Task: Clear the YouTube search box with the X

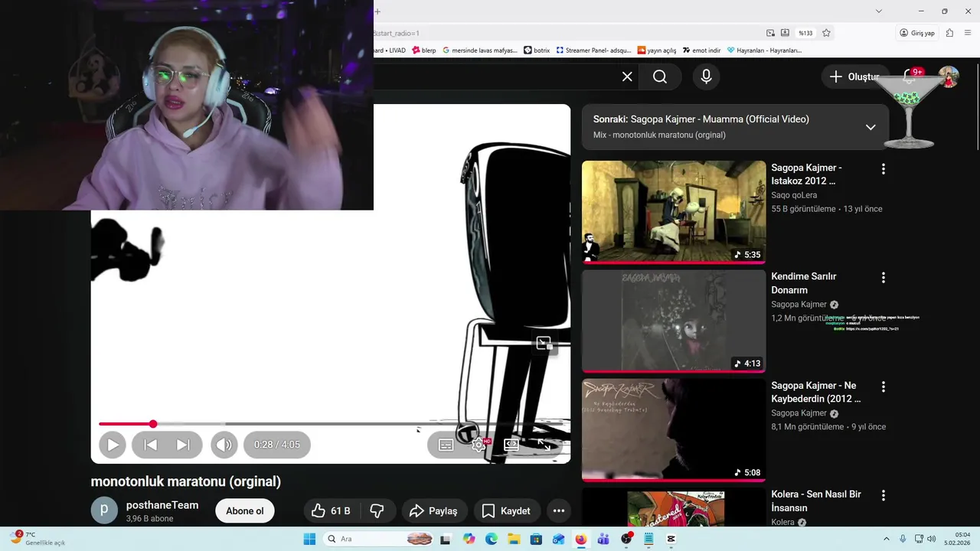Action: 627,77
